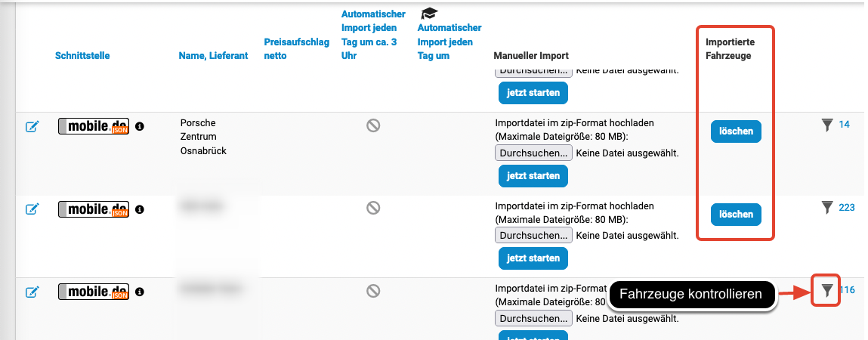
Task: Click filter funnel icon next to 14
Action: pos(827,125)
